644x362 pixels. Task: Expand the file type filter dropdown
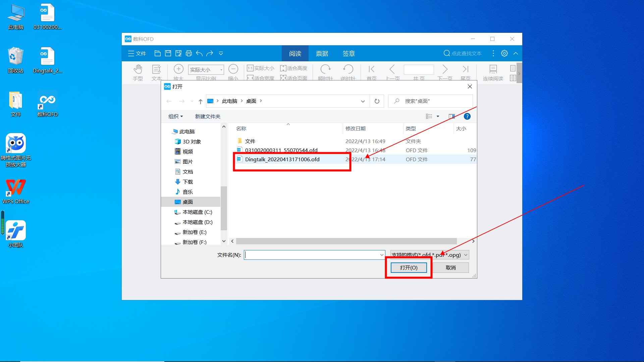pos(466,255)
